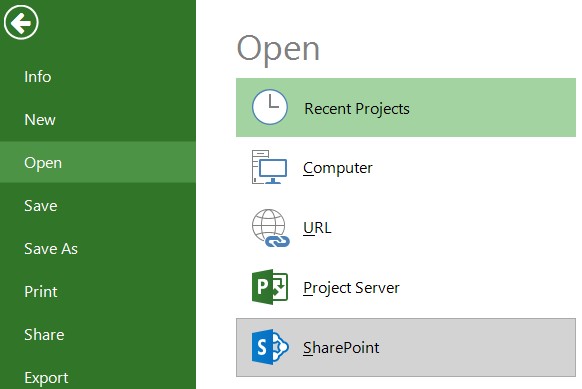Click the URL globe link icon

click(271, 228)
